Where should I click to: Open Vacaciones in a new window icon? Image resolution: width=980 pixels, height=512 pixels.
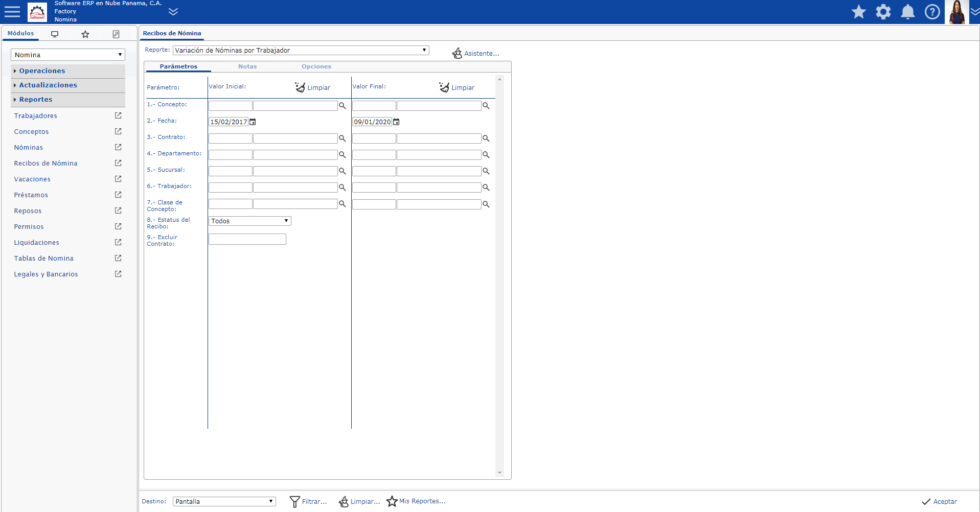coord(118,179)
